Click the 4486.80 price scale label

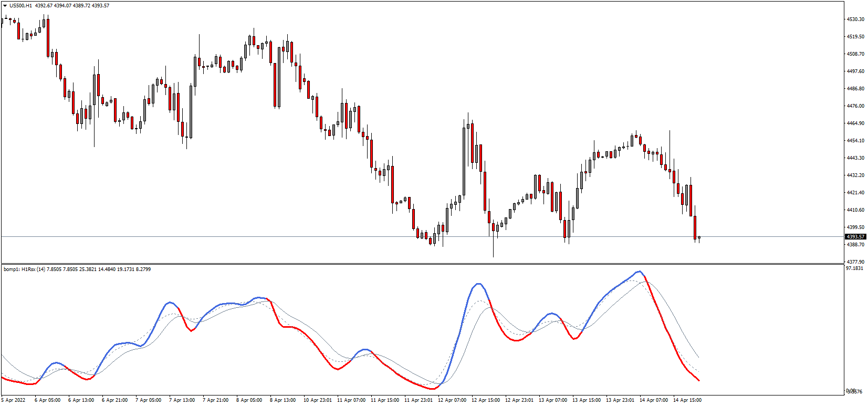click(855, 89)
